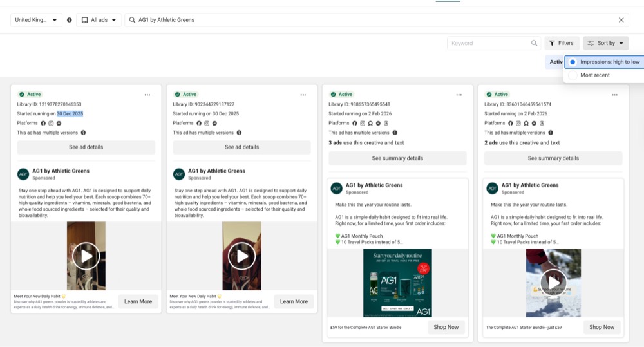This screenshot has height=347, width=644.
Task: Play the snow video in ad 33601046459541574
Action: pyautogui.click(x=553, y=283)
